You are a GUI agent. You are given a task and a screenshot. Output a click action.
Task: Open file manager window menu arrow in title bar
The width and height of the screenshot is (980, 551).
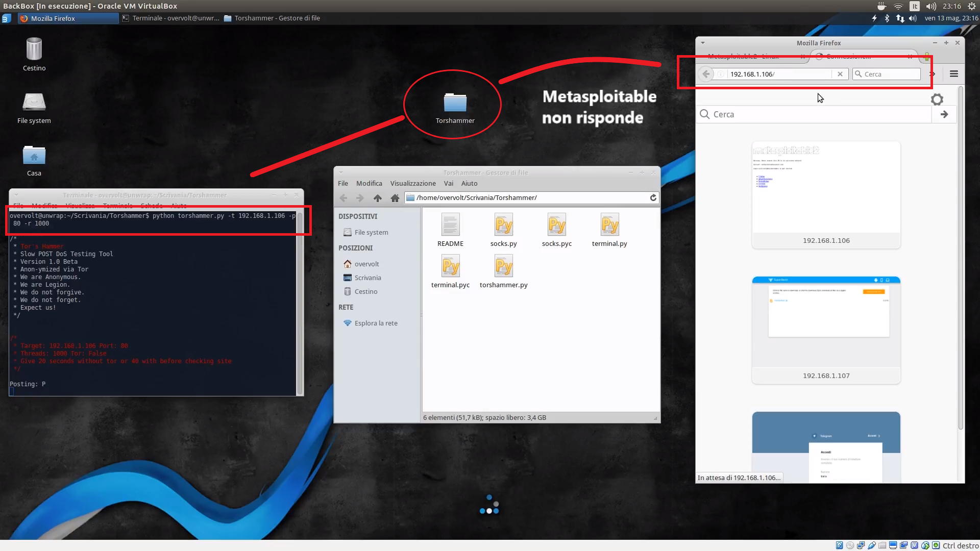pyautogui.click(x=341, y=172)
